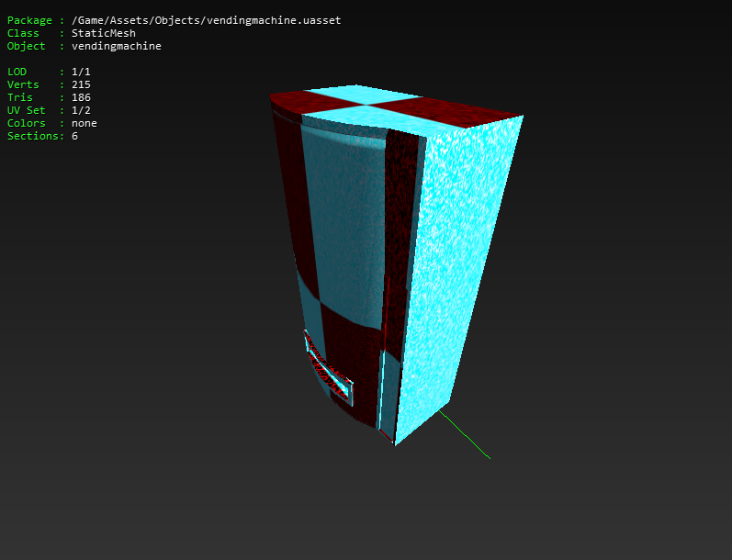732x560 pixels.
Task: Click the green 'Package' label
Action: point(29,20)
